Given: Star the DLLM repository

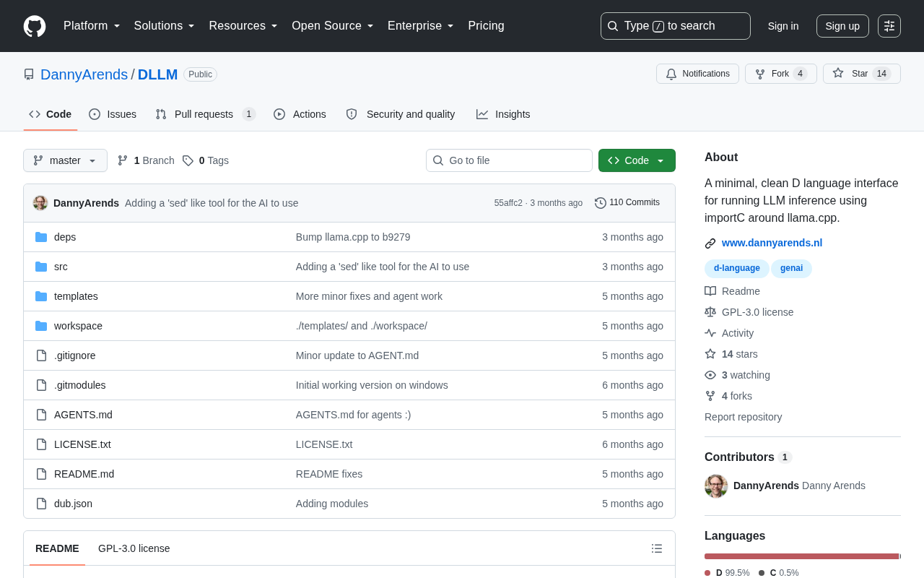Looking at the screenshot, I should click(x=862, y=74).
